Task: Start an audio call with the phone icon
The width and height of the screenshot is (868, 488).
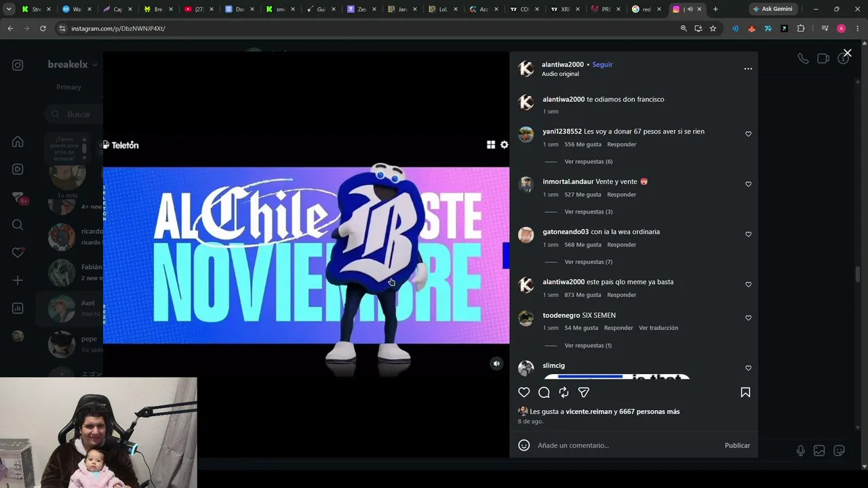Action: click(803, 59)
